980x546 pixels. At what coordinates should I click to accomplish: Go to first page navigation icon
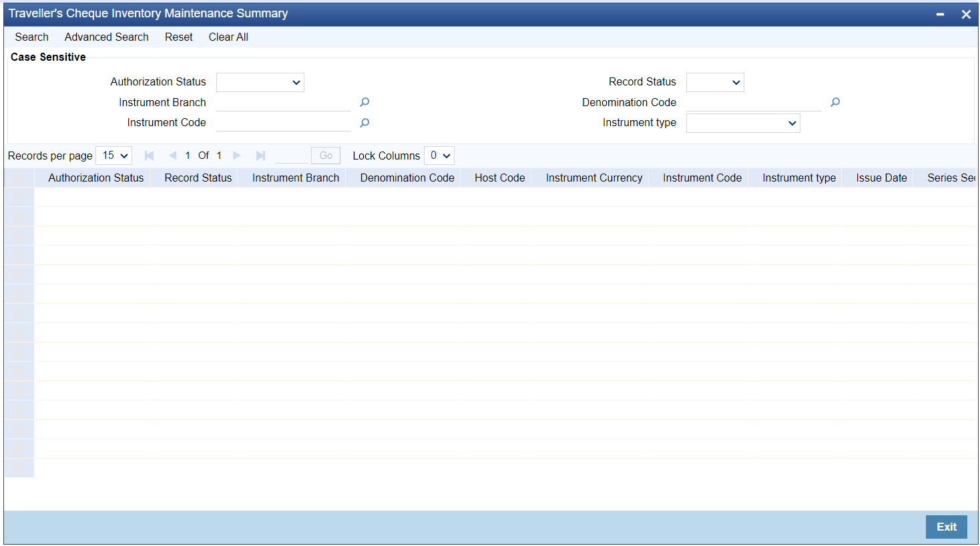click(150, 156)
